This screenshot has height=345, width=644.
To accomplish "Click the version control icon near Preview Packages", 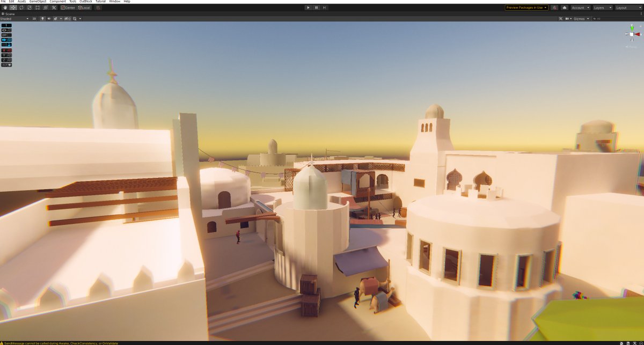I will click(x=554, y=8).
